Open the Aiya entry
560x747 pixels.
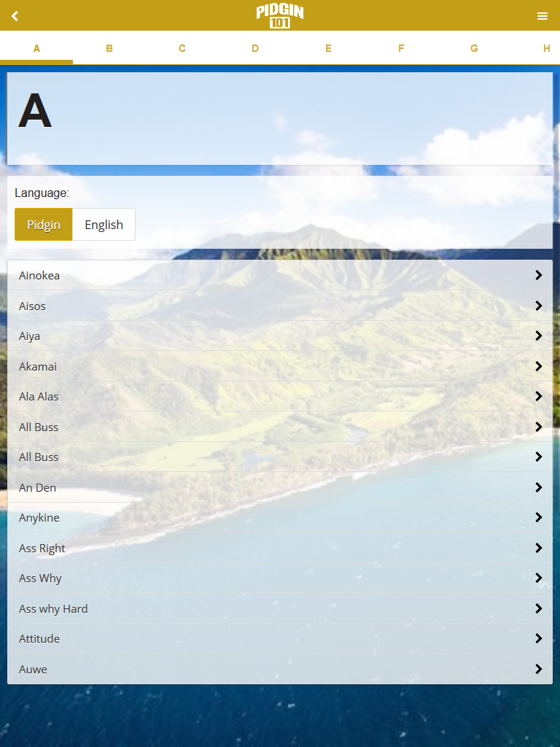(x=280, y=336)
